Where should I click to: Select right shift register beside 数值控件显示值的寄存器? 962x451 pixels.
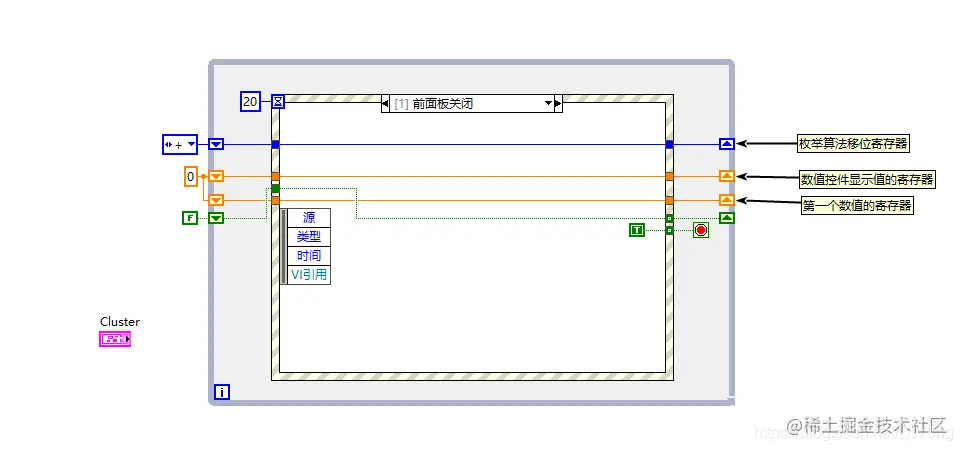click(727, 177)
